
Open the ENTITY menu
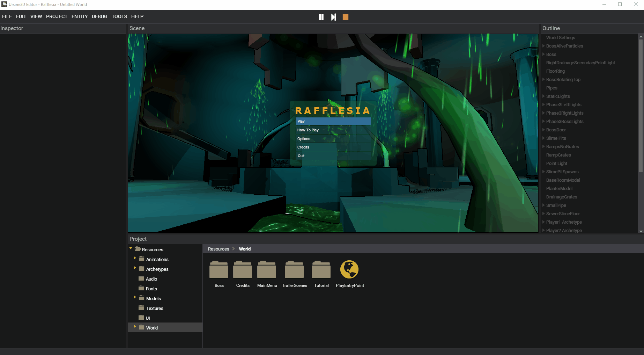[79, 16]
